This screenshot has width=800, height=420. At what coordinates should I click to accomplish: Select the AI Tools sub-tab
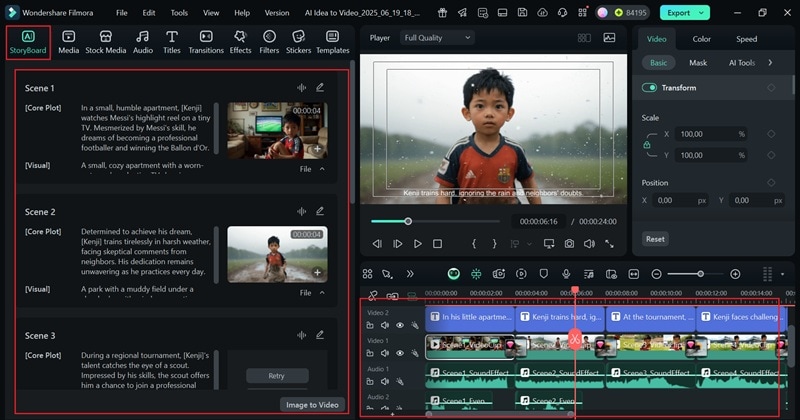coord(742,63)
